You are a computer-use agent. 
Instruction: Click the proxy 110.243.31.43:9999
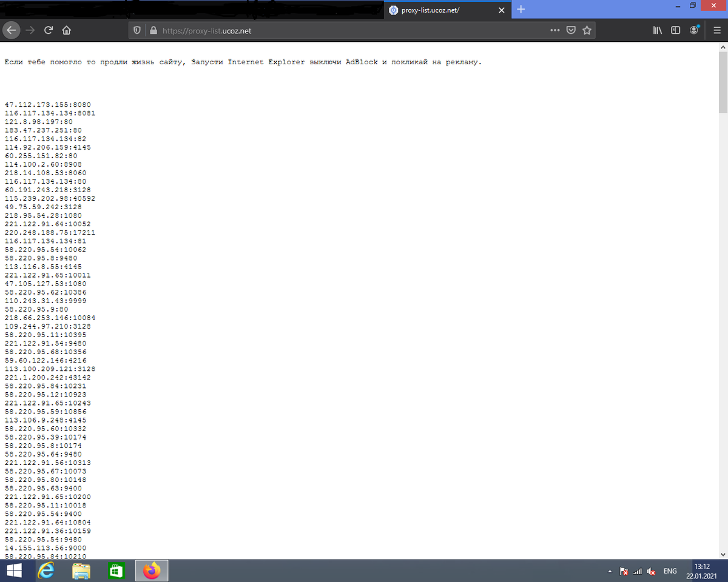click(45, 300)
